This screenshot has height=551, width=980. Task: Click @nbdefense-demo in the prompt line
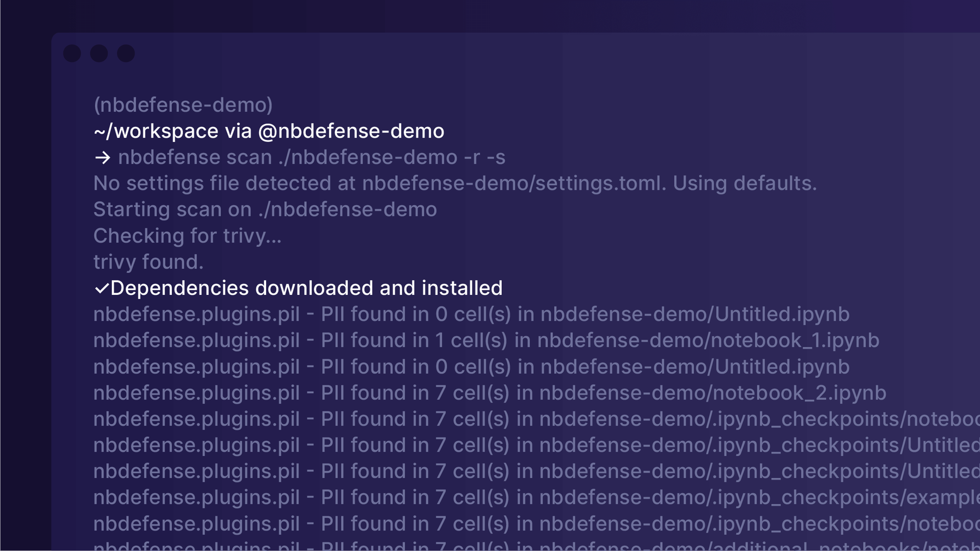tap(351, 131)
